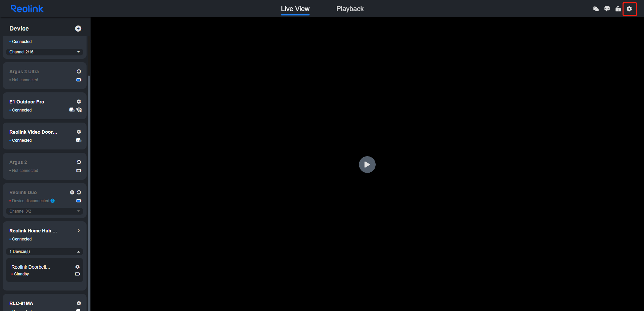Expand the Channel 2/16 dropdown
The height and width of the screenshot is (311, 644).
point(45,52)
